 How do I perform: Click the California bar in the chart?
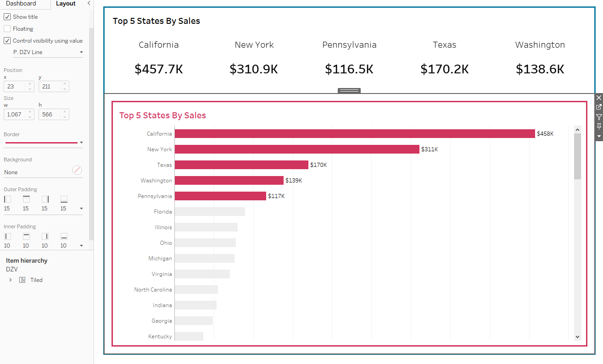354,134
